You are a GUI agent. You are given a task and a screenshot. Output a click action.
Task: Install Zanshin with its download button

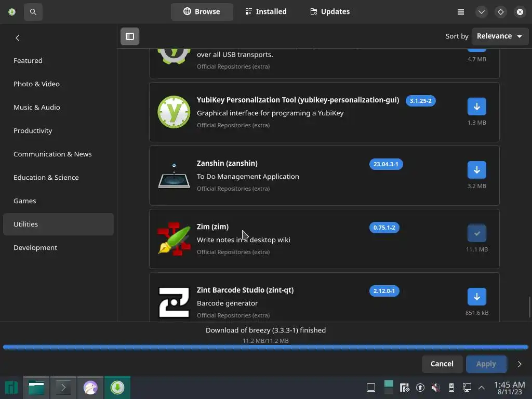(477, 170)
